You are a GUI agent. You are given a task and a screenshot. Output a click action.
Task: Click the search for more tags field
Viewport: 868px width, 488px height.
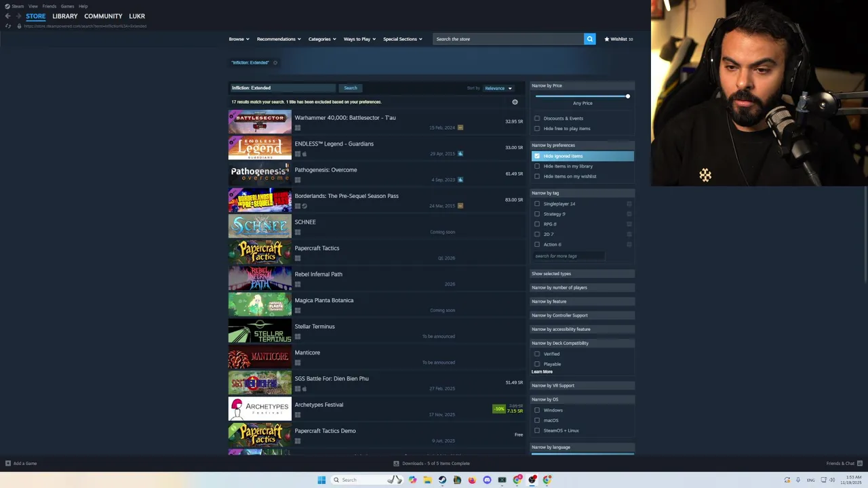click(x=568, y=256)
